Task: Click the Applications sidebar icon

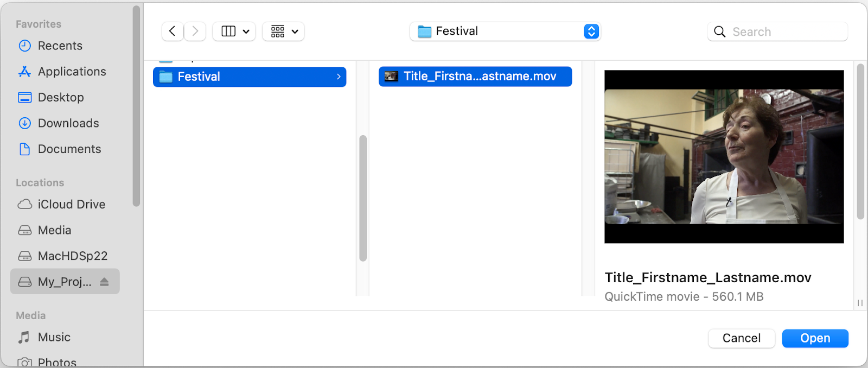Action: coord(24,72)
